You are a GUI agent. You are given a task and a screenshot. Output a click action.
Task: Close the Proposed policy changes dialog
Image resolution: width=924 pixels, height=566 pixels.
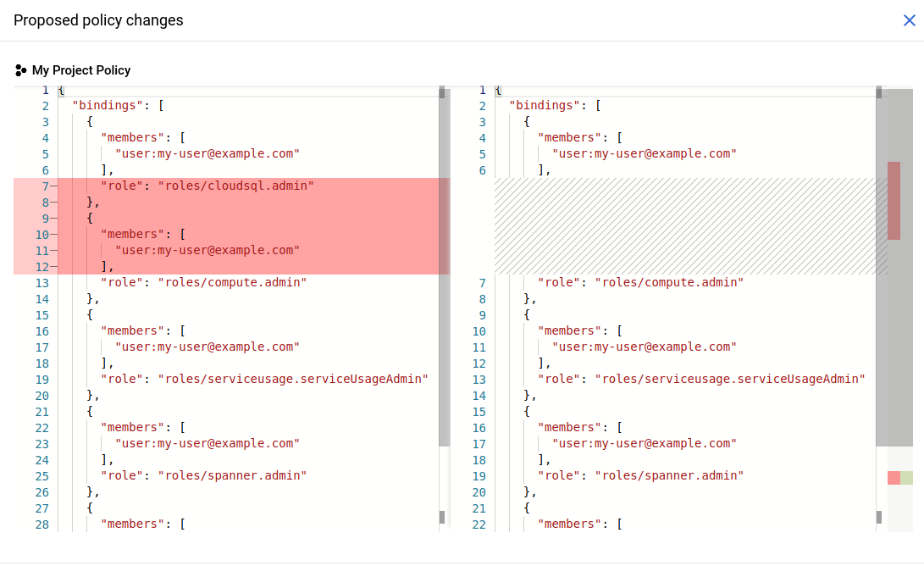click(909, 20)
